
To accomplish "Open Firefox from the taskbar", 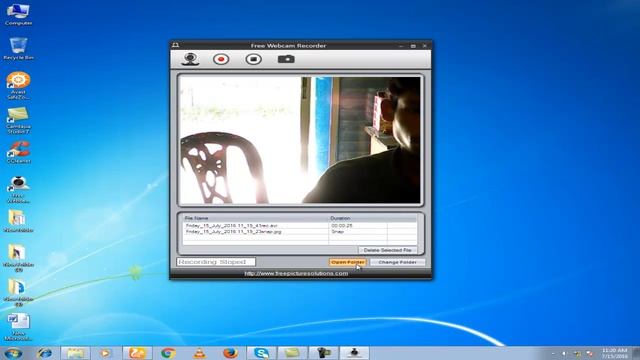I will tap(231, 353).
